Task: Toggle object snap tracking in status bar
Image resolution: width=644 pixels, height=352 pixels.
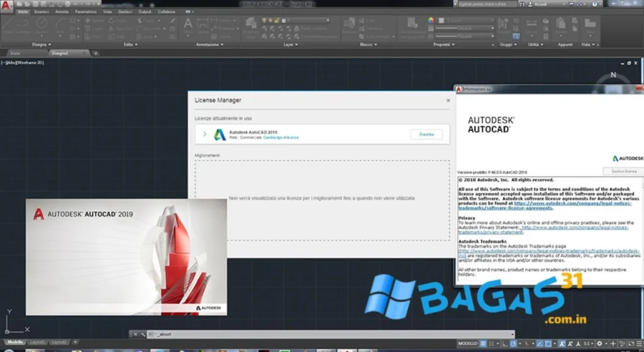Action: pos(540,343)
